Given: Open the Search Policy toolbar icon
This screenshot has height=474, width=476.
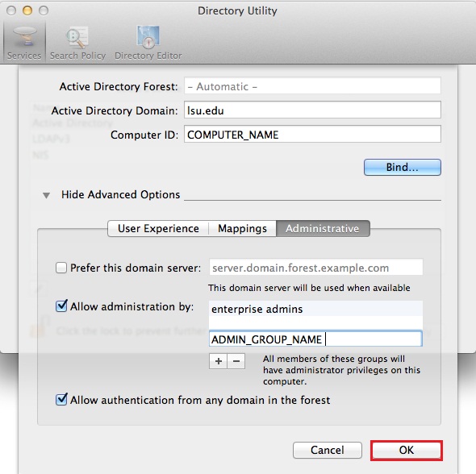Looking at the screenshot, I should coord(77,43).
